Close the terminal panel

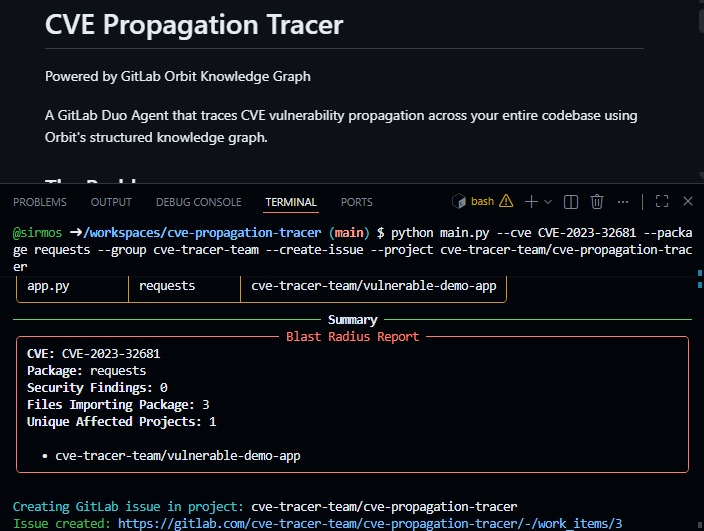[688, 201]
